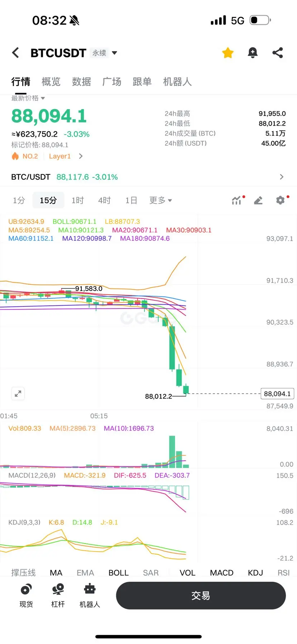Select the 1分 timeframe
Image resolution: width=297 pixels, height=644 pixels.
click(x=19, y=200)
